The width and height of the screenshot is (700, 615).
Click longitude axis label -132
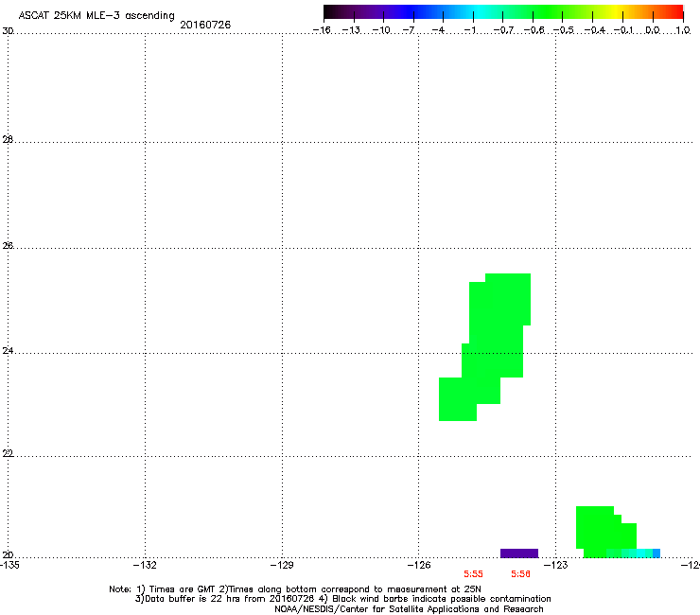(x=145, y=565)
